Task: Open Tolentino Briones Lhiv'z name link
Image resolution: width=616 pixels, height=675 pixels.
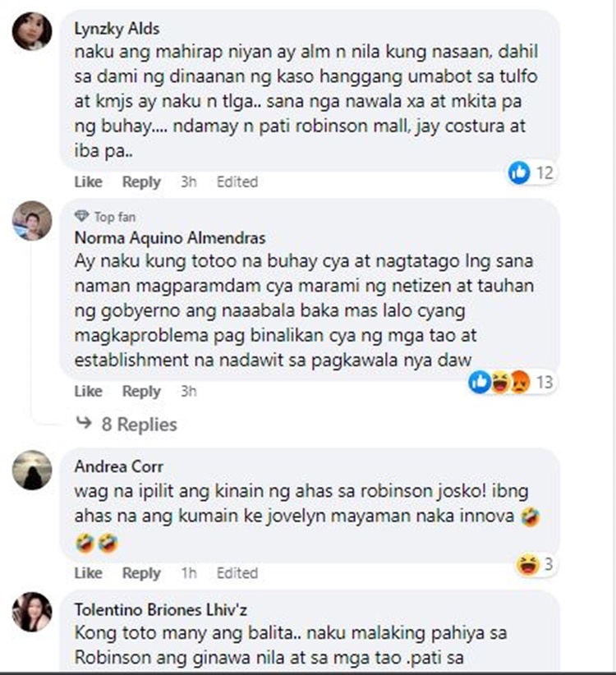Action: 160,609
